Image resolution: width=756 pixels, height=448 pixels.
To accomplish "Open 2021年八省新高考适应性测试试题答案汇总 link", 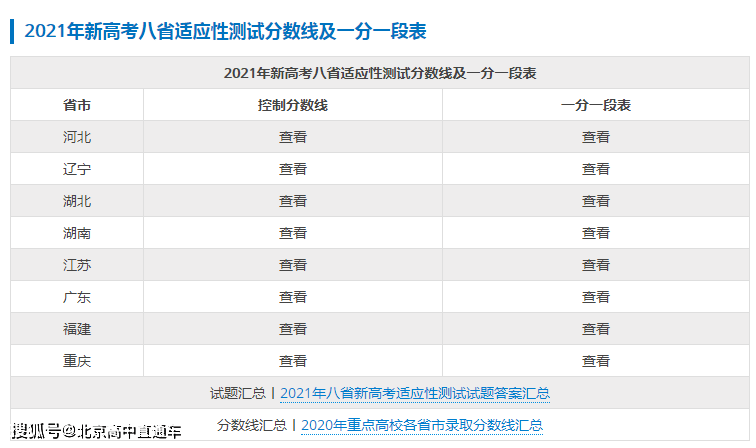I will pos(414,393).
